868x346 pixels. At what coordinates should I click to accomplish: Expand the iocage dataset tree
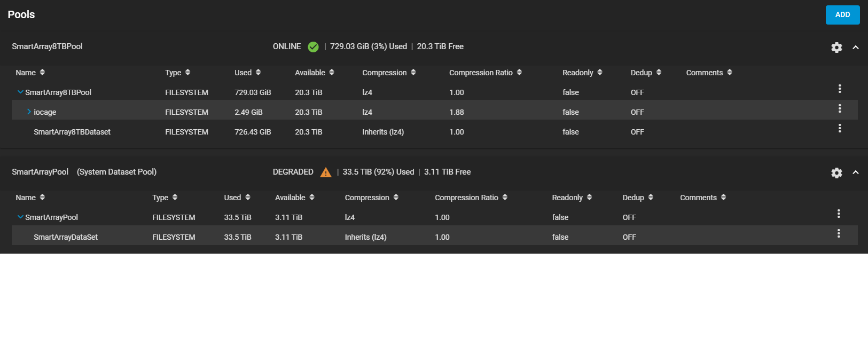pyautogui.click(x=29, y=112)
